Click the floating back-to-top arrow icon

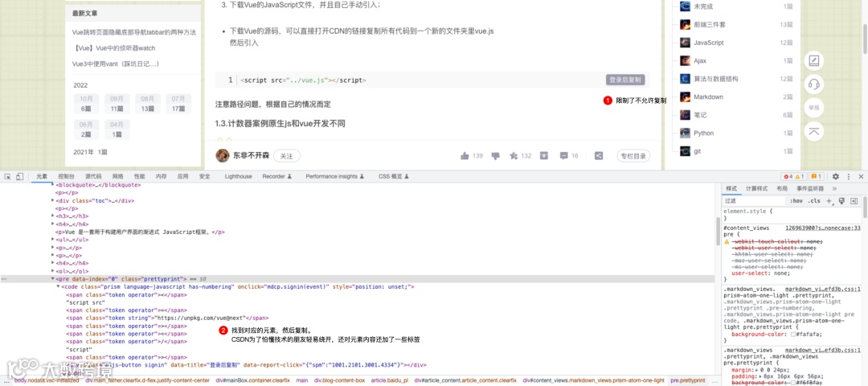pyautogui.click(x=813, y=131)
